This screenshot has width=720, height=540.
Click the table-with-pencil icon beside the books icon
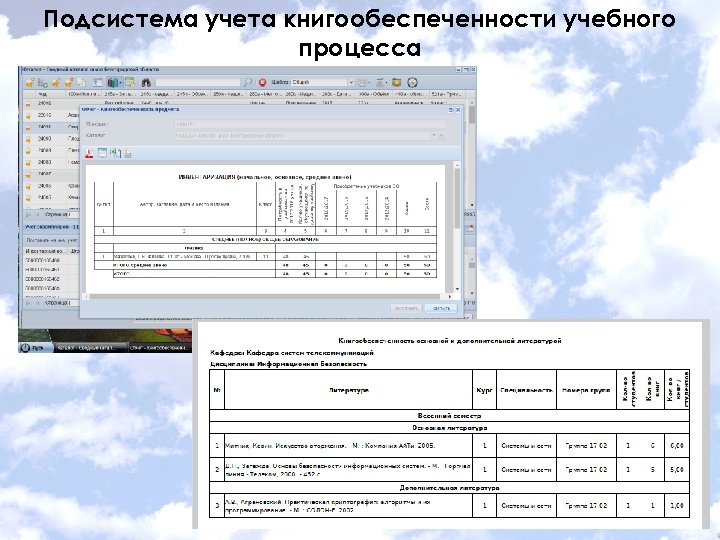point(130,83)
